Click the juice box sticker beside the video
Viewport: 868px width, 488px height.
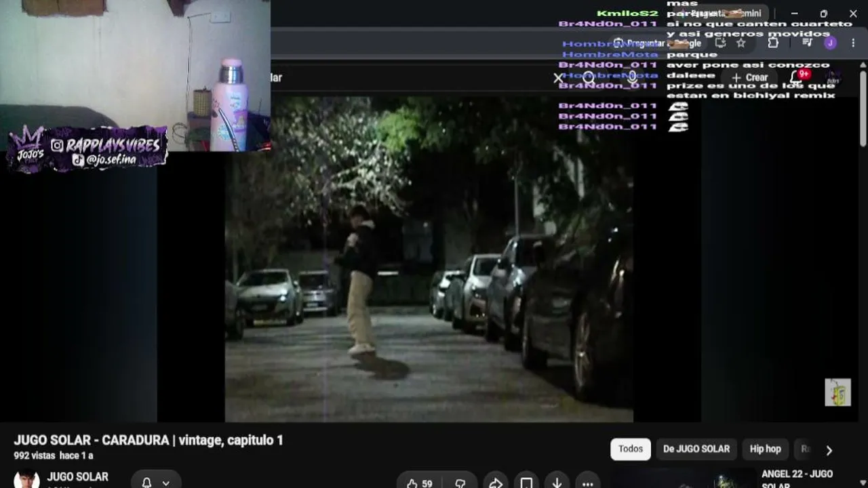(x=837, y=392)
